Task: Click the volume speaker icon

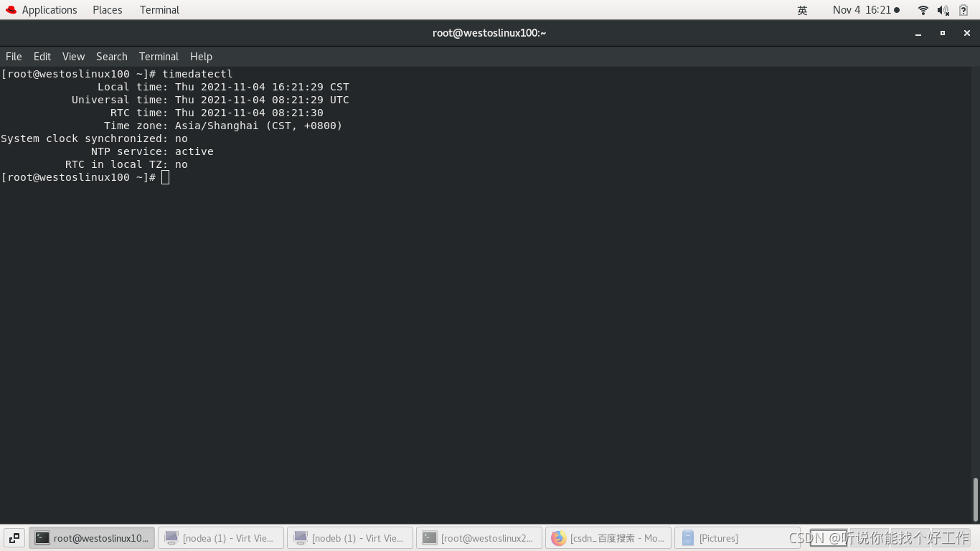Action: coord(943,10)
